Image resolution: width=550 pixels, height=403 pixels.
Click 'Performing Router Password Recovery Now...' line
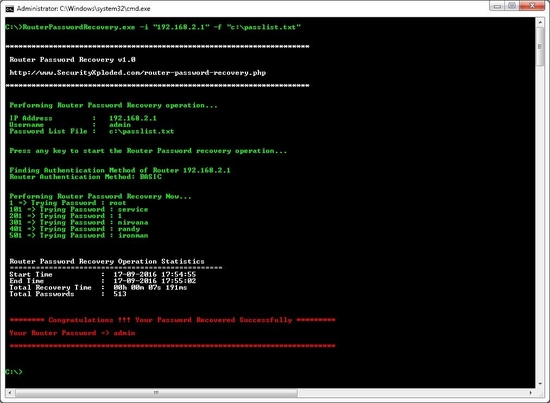pos(100,196)
